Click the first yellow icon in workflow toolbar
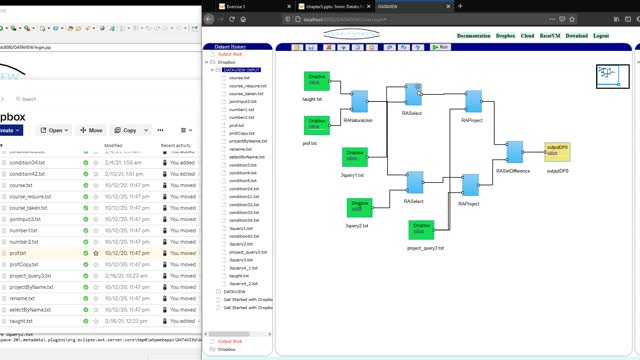The height and width of the screenshot is (360, 640). click(297, 47)
